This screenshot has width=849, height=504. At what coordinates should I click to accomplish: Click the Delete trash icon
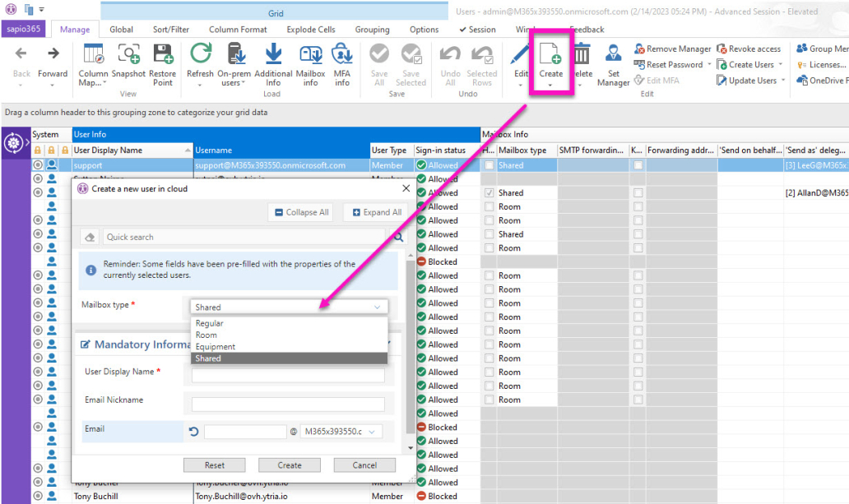582,53
